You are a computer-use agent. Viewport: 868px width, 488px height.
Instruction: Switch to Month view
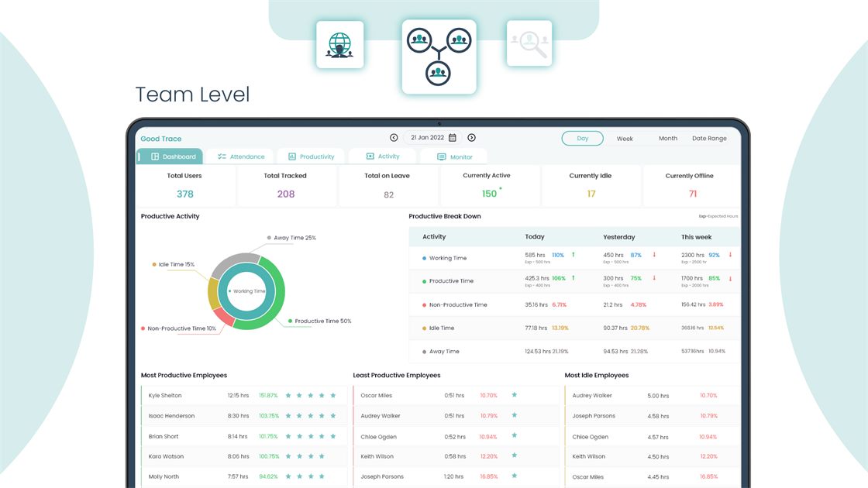pyautogui.click(x=667, y=139)
